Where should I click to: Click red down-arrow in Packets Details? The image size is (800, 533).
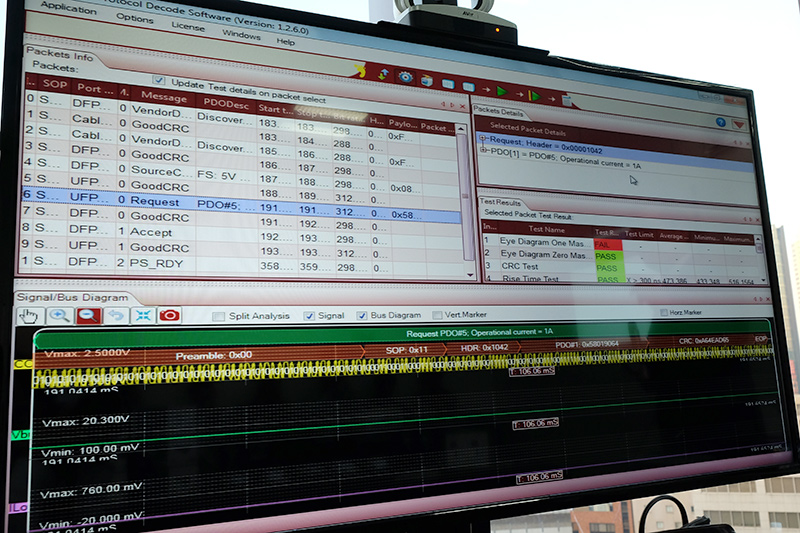click(x=738, y=124)
